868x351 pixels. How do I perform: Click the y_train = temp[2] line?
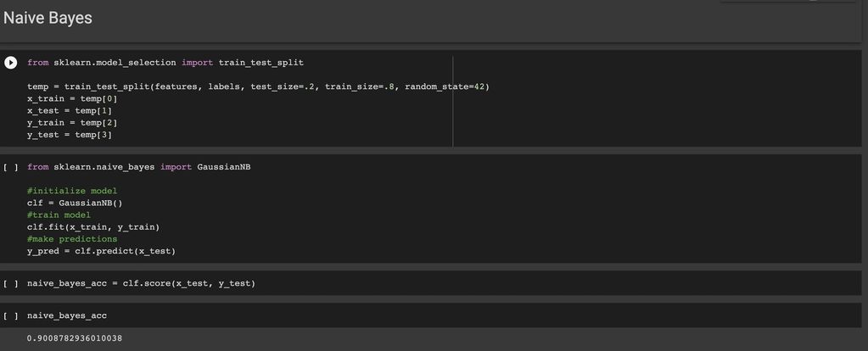(69, 123)
